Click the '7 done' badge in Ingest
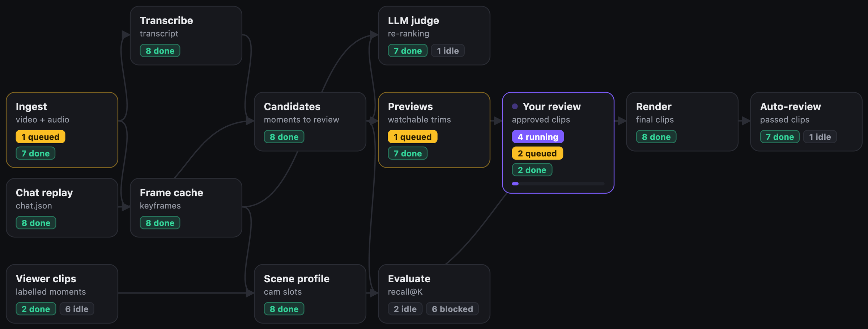 tap(35, 153)
